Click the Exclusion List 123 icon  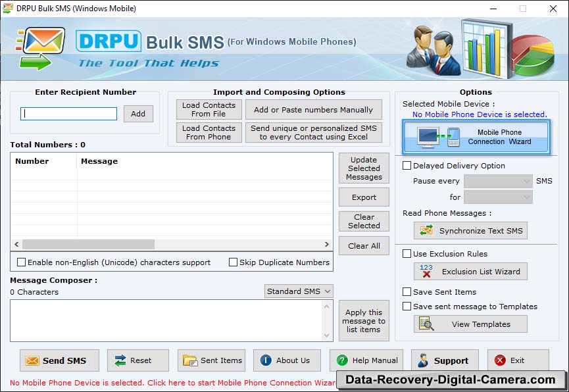pos(426,271)
